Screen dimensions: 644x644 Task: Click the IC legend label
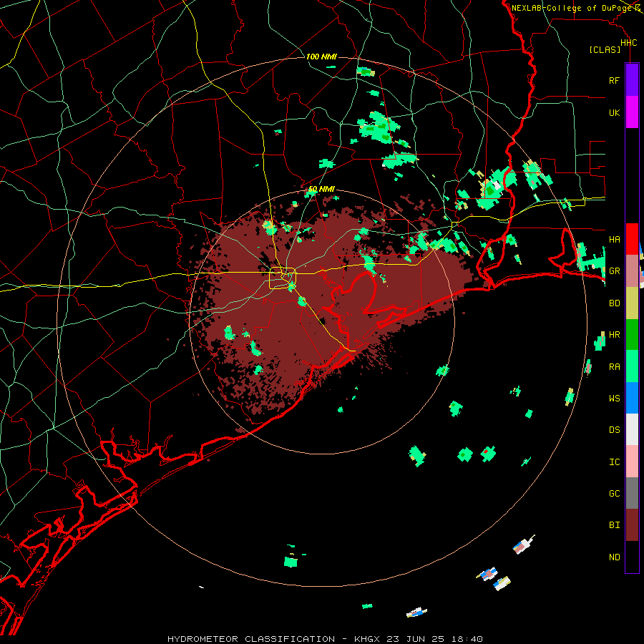(x=614, y=462)
